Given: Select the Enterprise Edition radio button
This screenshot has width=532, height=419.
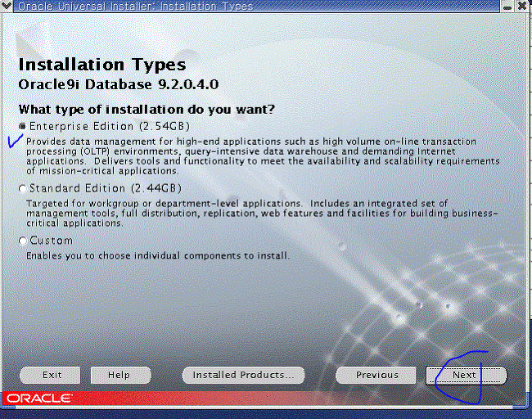Looking at the screenshot, I should (x=22, y=127).
